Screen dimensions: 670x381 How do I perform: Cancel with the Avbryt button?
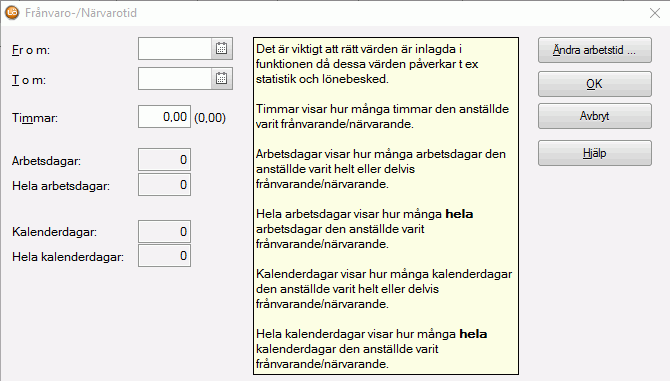595,116
